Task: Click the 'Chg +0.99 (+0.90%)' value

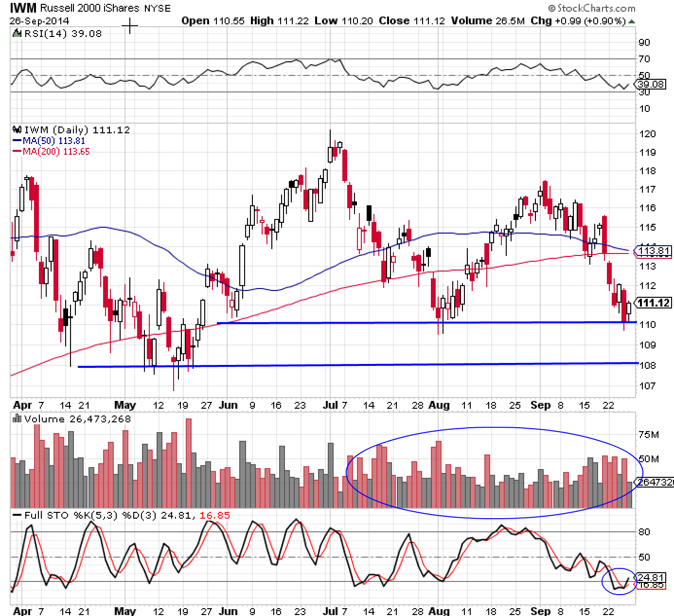Action: pos(578,20)
